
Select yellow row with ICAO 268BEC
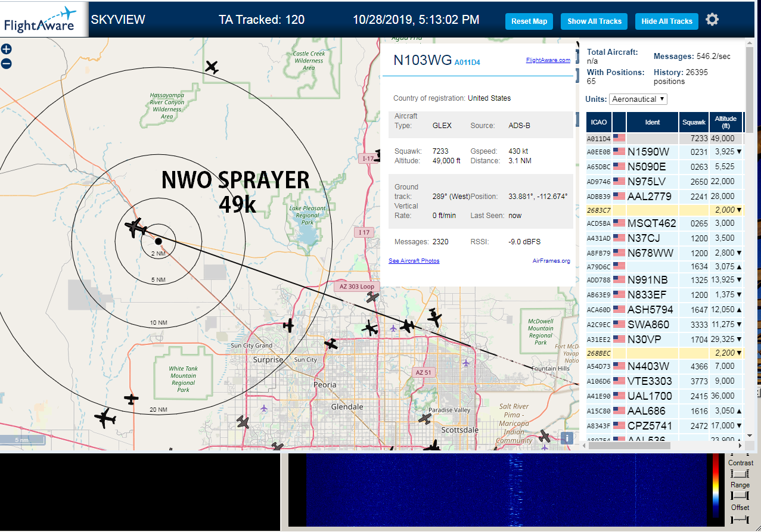click(x=664, y=353)
